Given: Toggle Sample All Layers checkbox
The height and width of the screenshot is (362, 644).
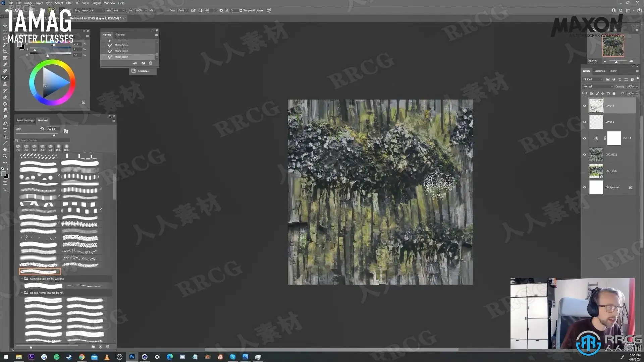Looking at the screenshot, I should 240,10.
